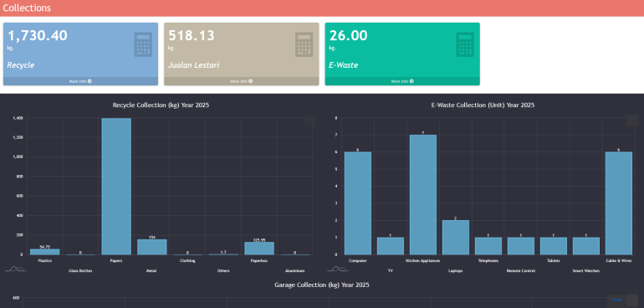
Task: Click the 'E-Waste Collection (Unit) Year 2025' title
Action: pyautogui.click(x=483, y=105)
